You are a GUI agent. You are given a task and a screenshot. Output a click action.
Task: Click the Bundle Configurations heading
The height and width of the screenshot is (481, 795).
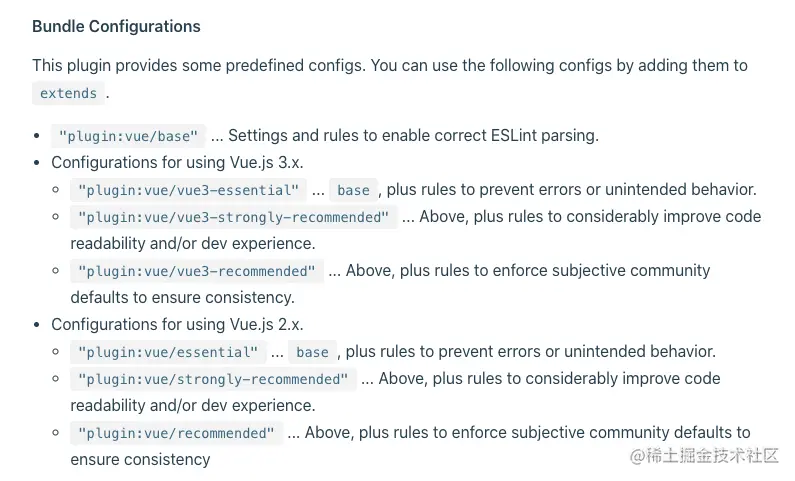tap(116, 26)
